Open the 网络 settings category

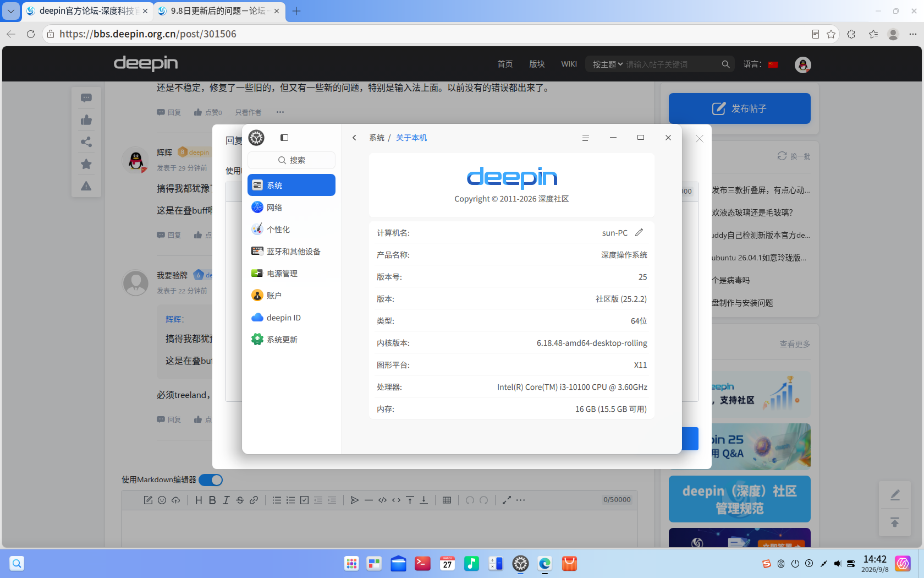pyautogui.click(x=291, y=208)
